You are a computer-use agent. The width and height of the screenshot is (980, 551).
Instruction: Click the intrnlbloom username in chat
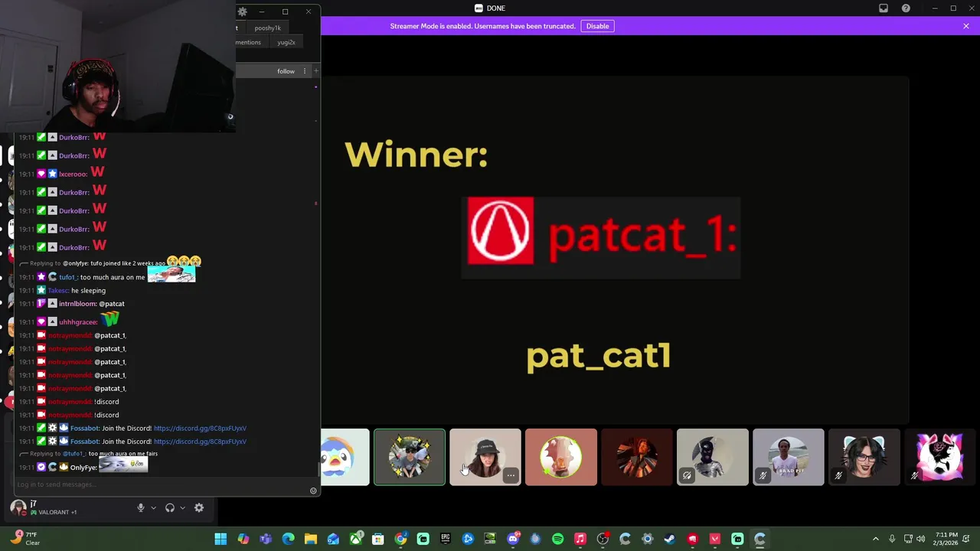(x=77, y=304)
